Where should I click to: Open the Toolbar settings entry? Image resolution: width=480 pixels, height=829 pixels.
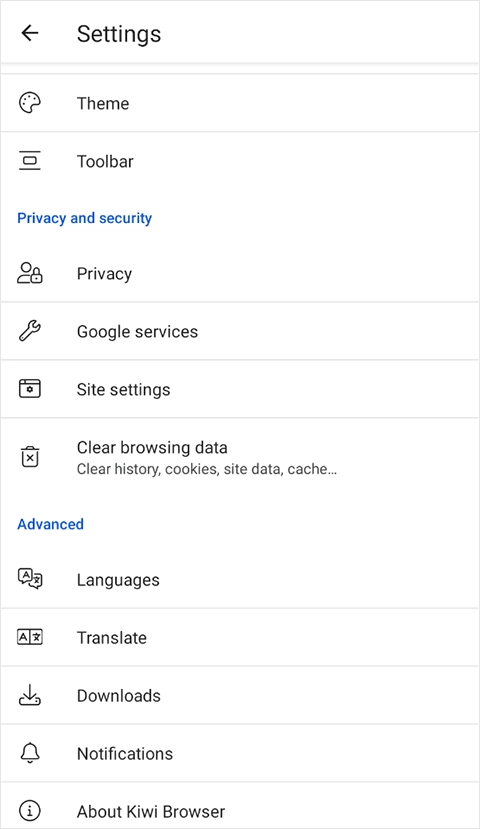pos(240,161)
